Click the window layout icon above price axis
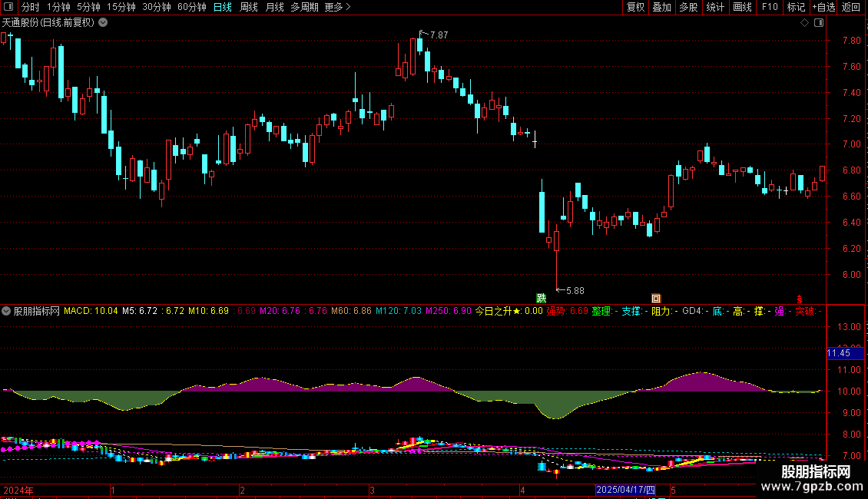 (x=819, y=23)
